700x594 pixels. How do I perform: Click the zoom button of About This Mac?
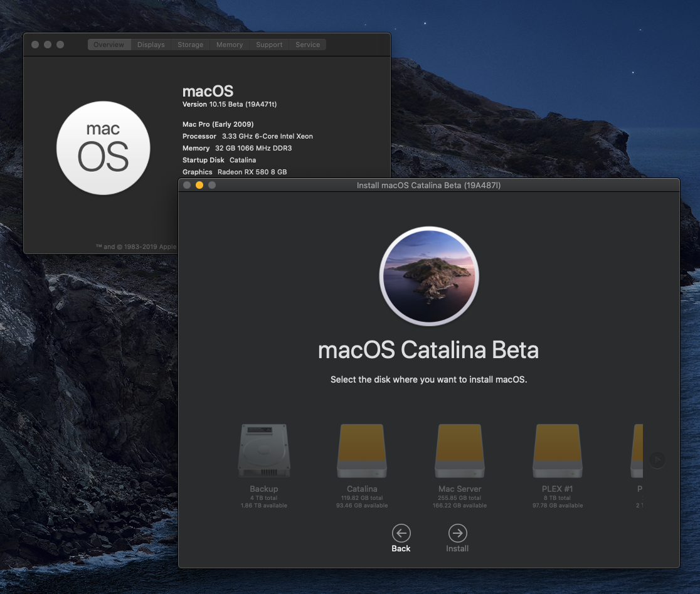coord(60,45)
